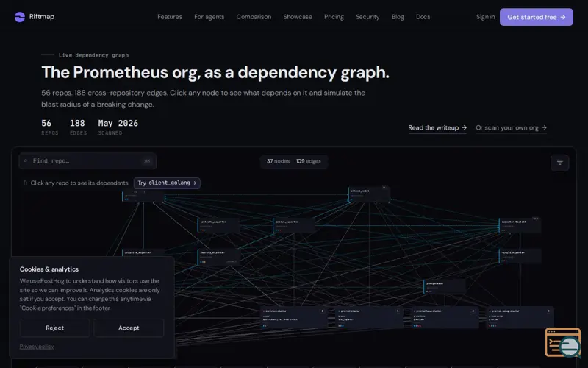The width and height of the screenshot is (588, 368).
Task: Visit the Blog page
Action: point(398,17)
